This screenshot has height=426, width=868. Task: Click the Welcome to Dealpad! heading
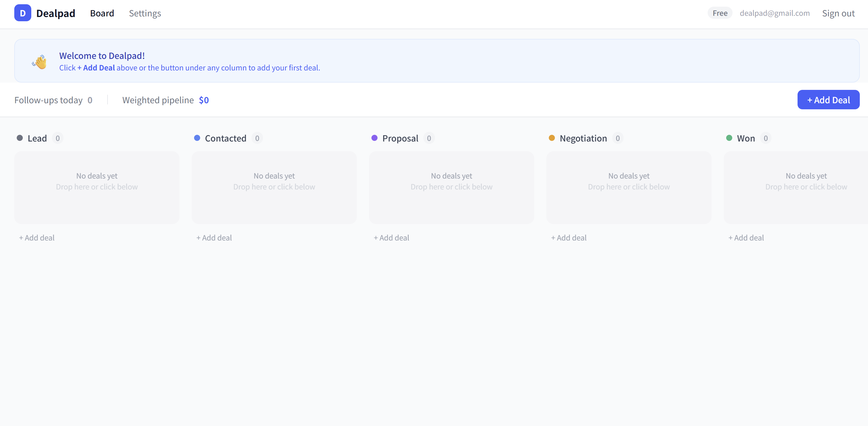[x=102, y=56]
